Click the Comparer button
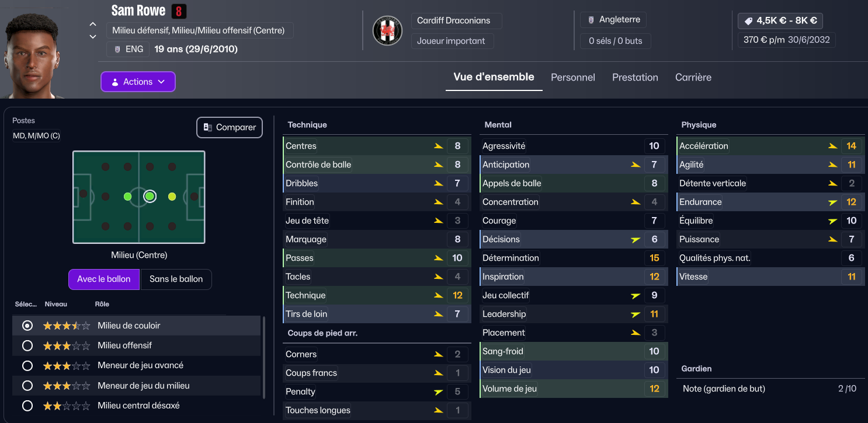Viewport: 868px width, 423px height. (230, 127)
